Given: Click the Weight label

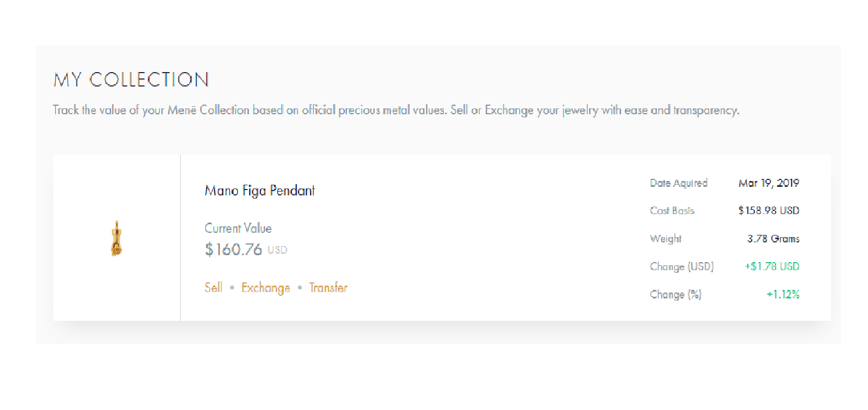Looking at the screenshot, I should (x=666, y=239).
